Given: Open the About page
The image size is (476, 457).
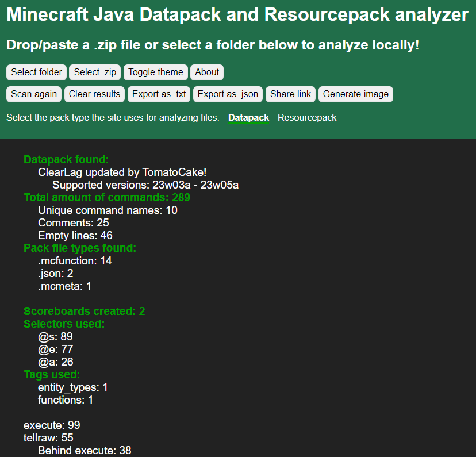Looking at the screenshot, I should pos(206,72).
